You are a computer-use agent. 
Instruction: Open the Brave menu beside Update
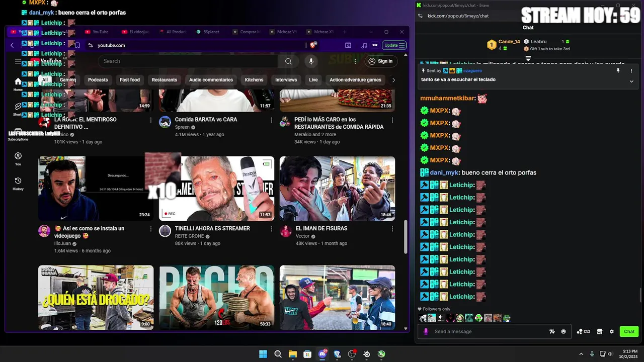click(402, 45)
